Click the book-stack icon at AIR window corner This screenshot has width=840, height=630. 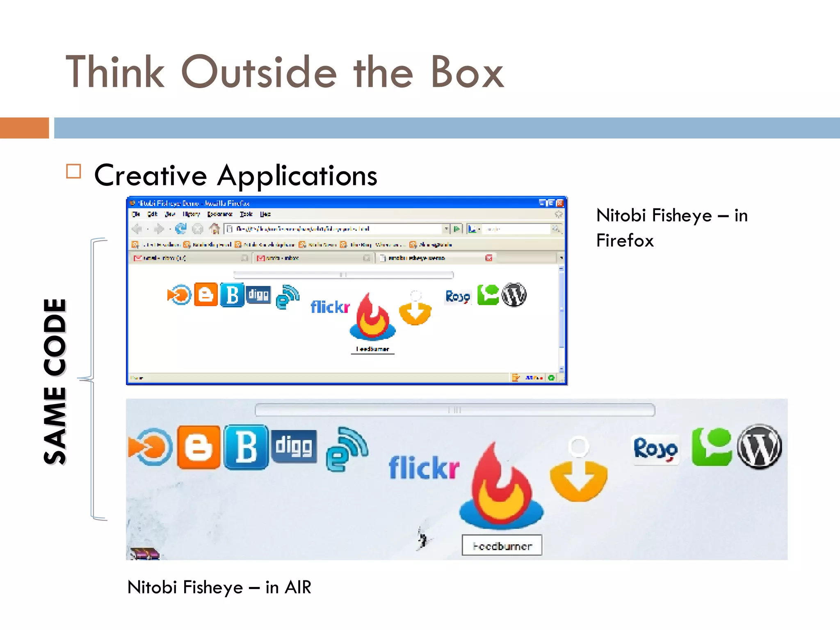[144, 553]
